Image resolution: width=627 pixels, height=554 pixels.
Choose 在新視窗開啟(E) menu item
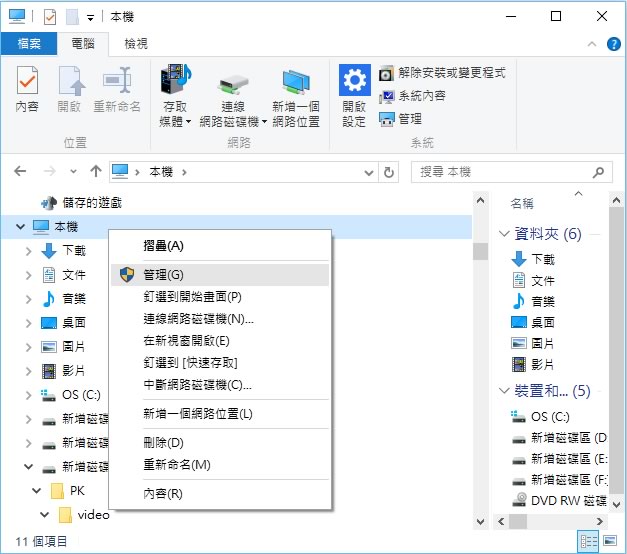point(220,341)
